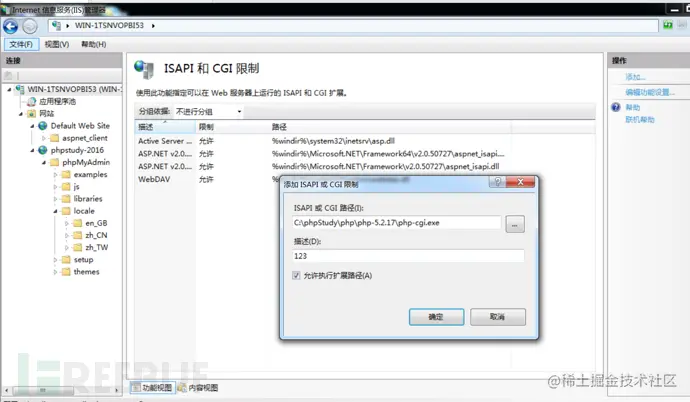Select the setup folder in tree

[x=83, y=260]
